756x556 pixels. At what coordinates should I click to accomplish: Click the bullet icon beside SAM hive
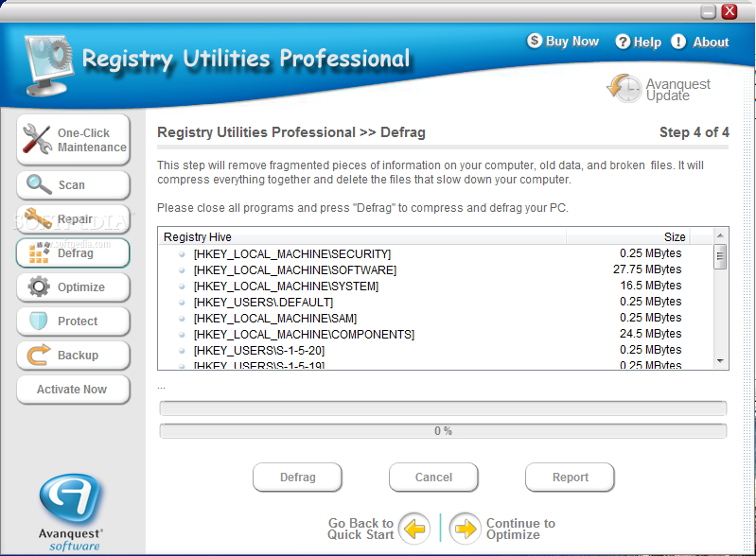coord(182,319)
